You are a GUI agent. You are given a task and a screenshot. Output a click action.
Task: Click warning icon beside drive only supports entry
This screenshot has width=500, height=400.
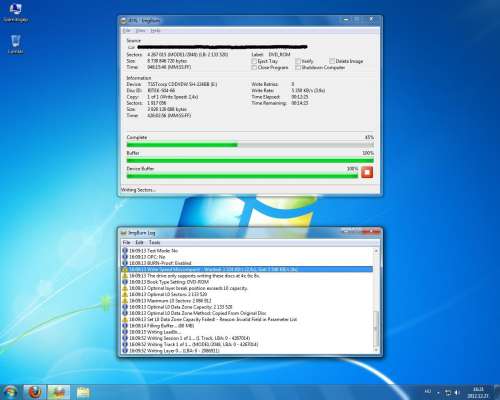[x=125, y=276]
